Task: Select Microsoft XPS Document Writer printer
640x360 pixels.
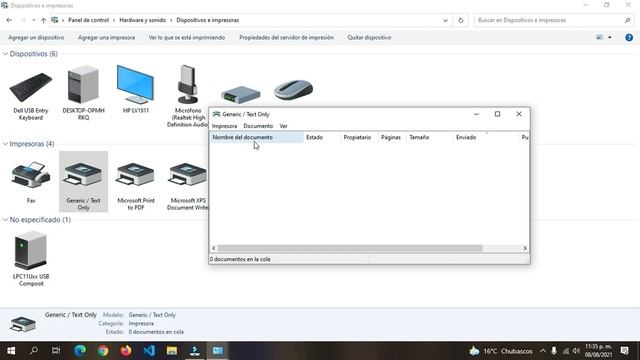Action: [x=188, y=186]
